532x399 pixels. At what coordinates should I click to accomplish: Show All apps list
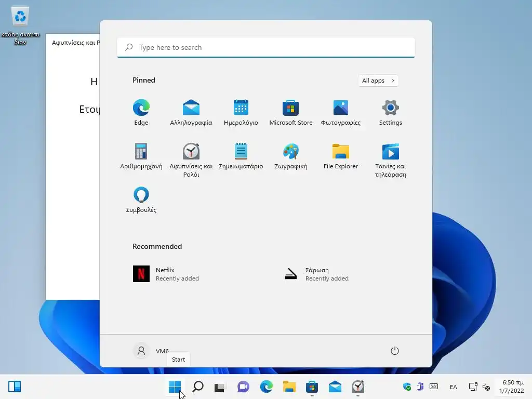click(x=378, y=81)
